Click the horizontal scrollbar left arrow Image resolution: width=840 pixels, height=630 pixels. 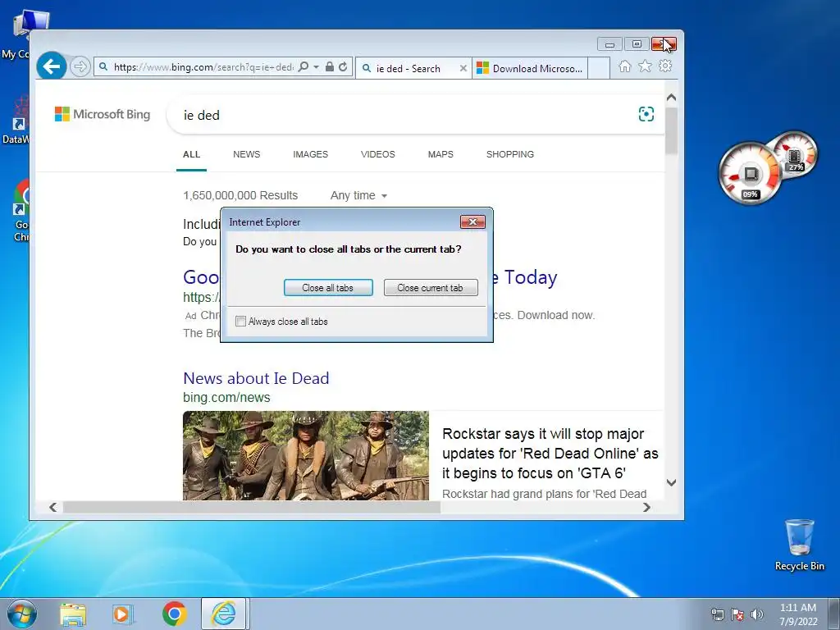coord(52,507)
